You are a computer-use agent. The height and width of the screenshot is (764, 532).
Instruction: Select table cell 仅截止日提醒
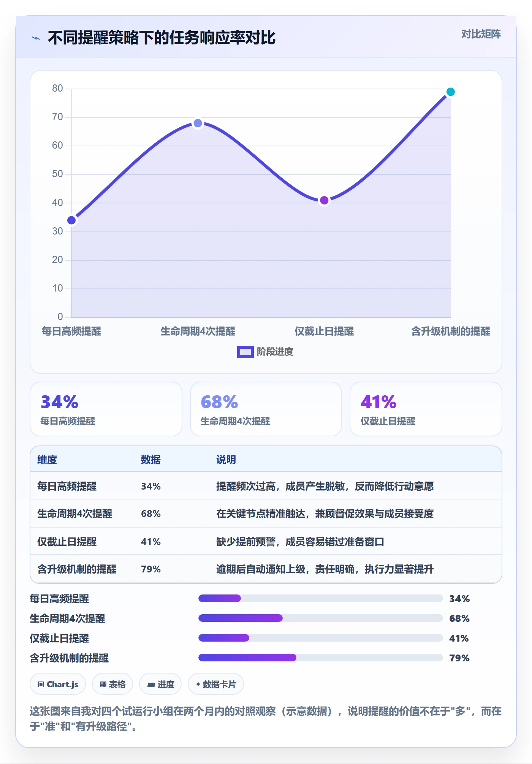point(67,542)
